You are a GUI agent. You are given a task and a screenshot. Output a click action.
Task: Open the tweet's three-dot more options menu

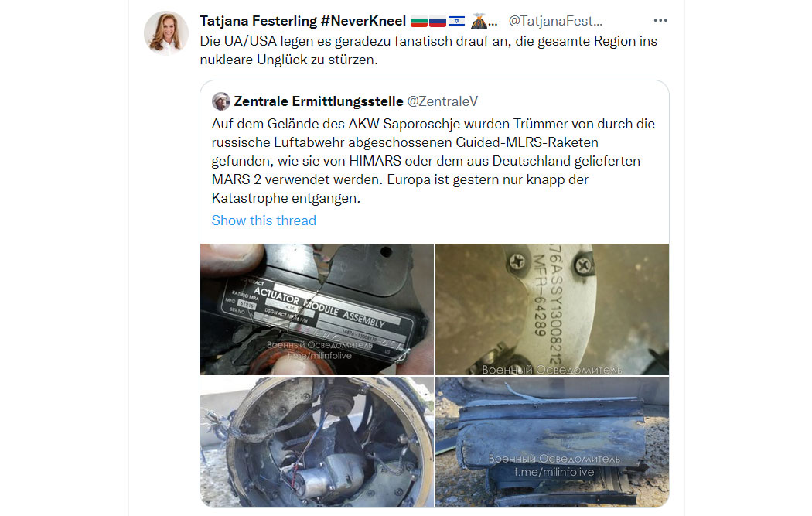point(660,21)
